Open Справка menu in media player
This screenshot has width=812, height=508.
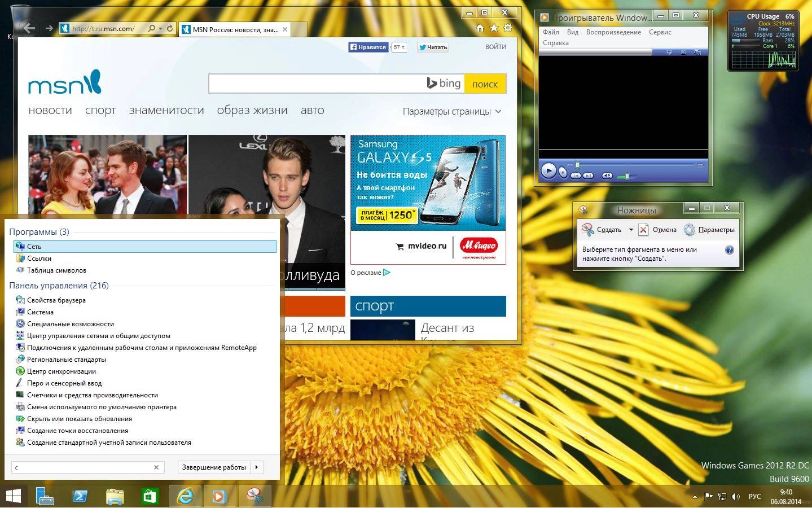[556, 43]
